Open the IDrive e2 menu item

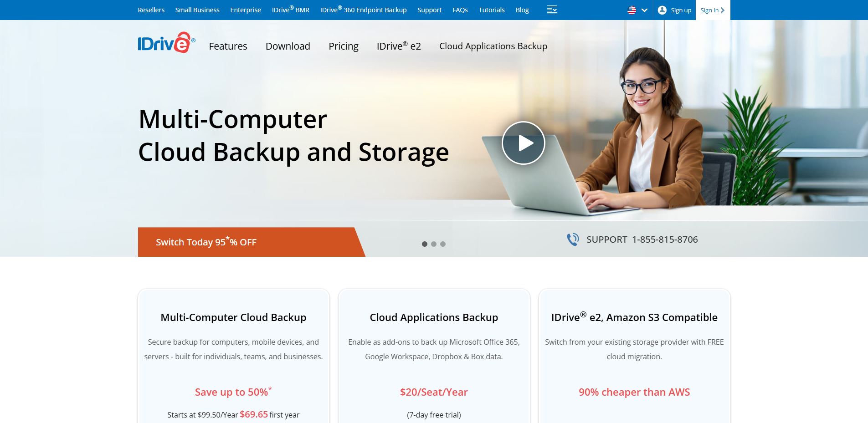[398, 46]
